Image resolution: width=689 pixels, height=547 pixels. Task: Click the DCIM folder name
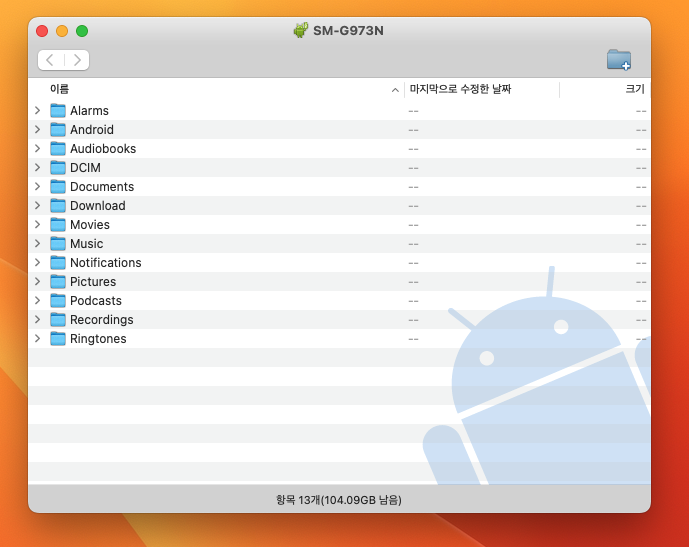tap(85, 167)
